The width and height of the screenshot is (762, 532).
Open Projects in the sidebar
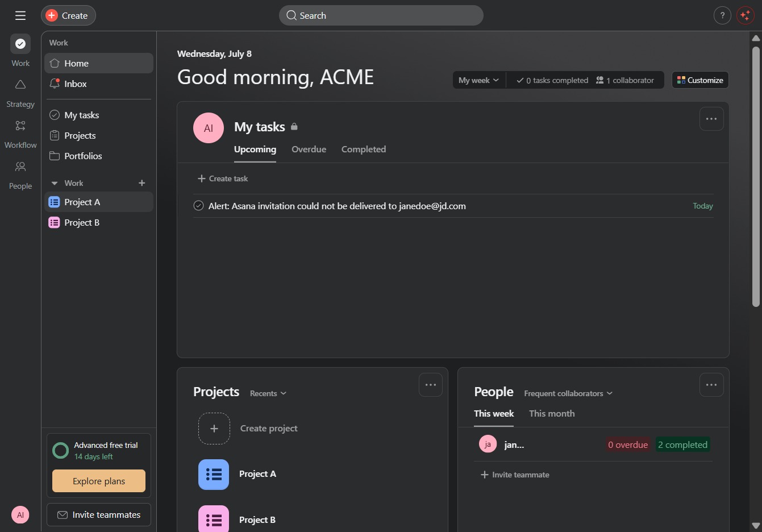coord(99,135)
